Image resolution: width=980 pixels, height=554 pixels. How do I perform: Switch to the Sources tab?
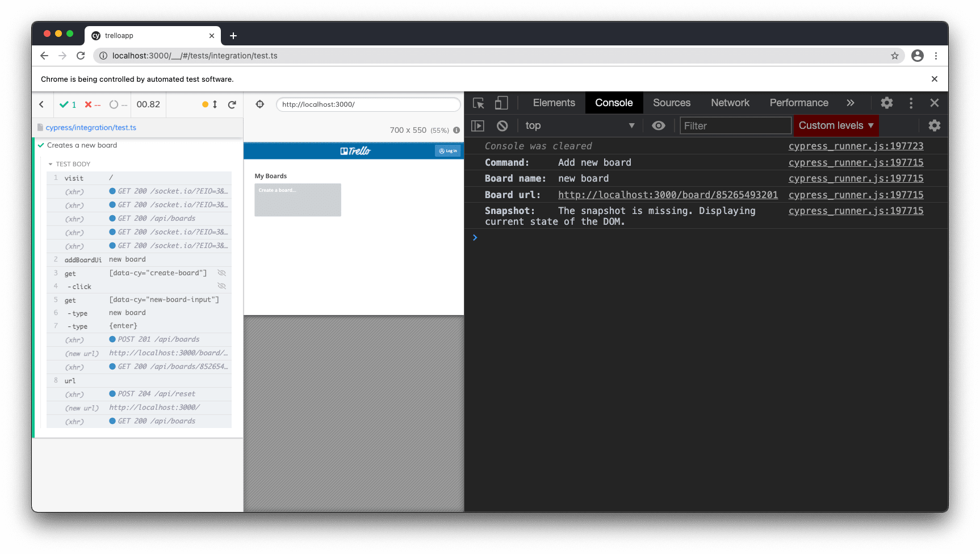point(671,103)
